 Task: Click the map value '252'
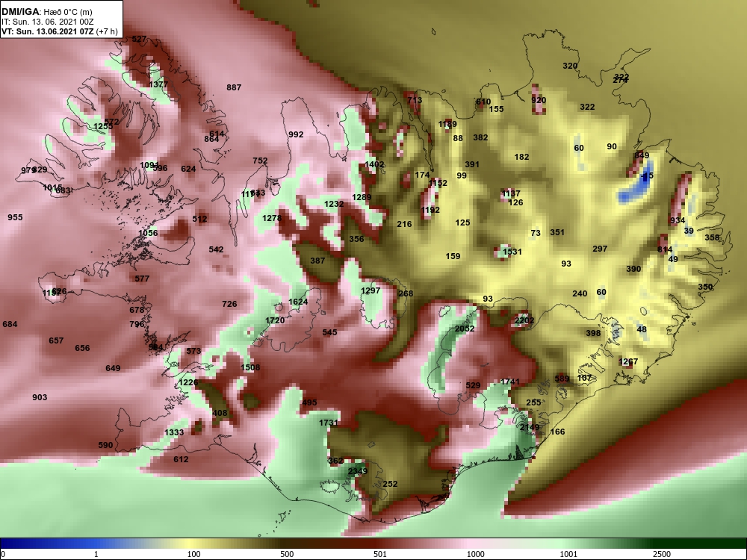[390, 484]
